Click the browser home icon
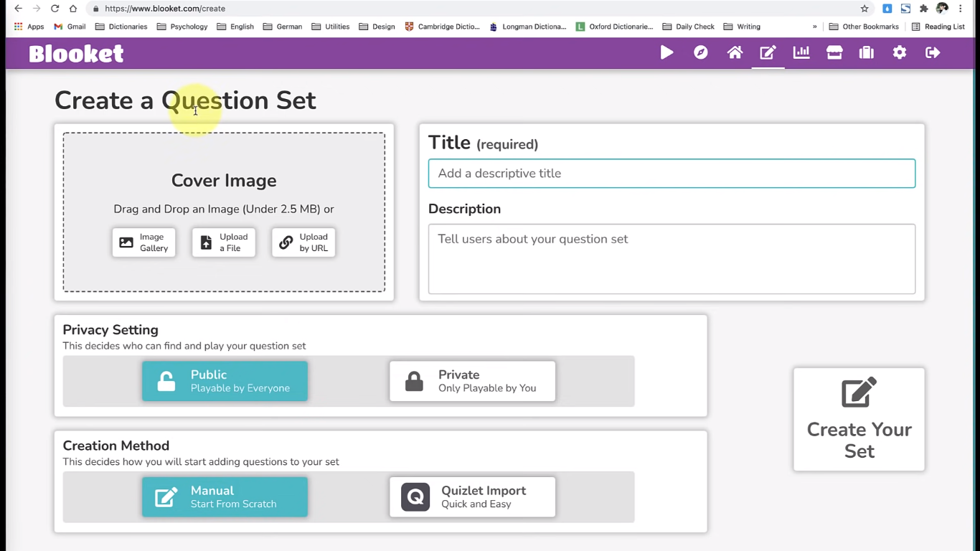The image size is (980, 551). [x=73, y=9]
